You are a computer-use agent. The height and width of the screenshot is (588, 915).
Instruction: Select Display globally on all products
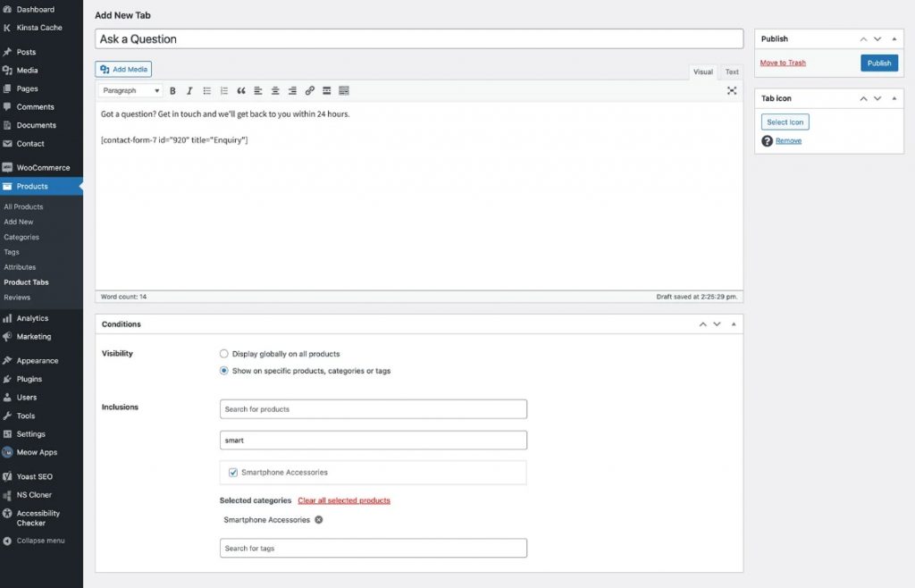click(x=223, y=354)
